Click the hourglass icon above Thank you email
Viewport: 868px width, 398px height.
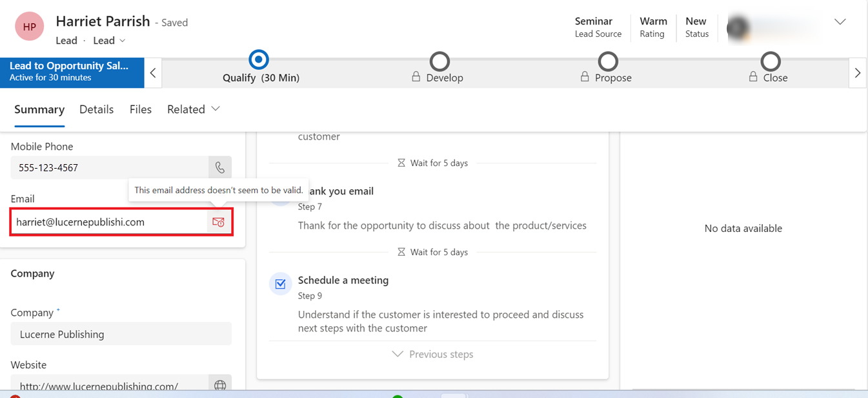(x=401, y=163)
